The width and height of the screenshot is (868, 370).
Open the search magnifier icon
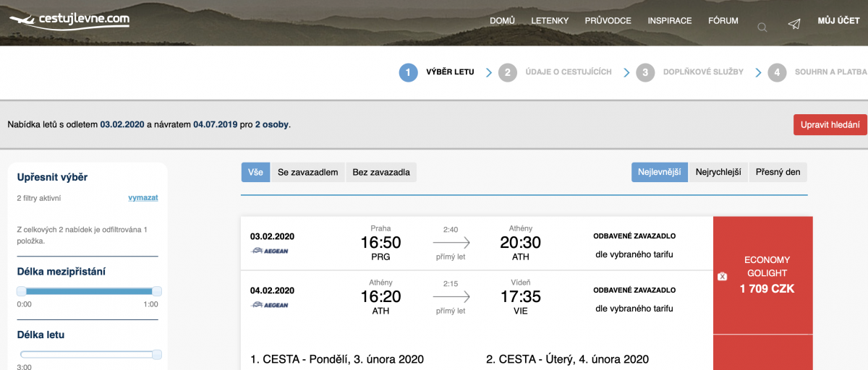tap(762, 27)
